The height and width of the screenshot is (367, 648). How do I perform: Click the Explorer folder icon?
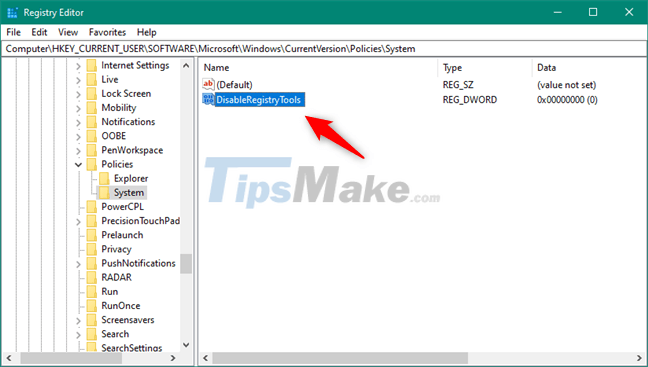click(104, 178)
